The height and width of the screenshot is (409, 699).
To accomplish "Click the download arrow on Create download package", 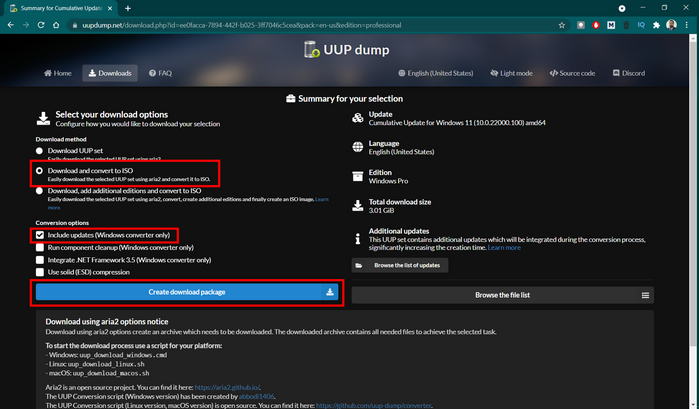I will 330,292.
